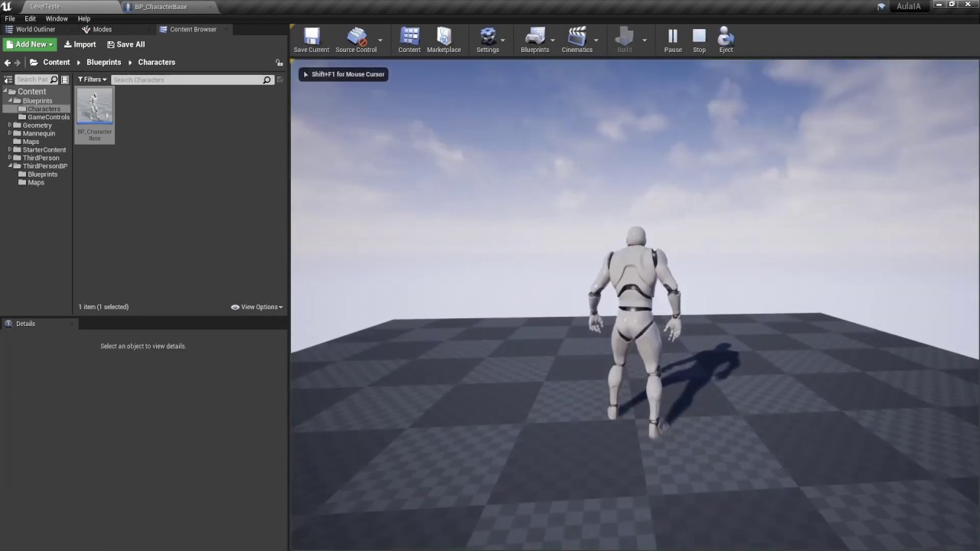The image size is (980, 551).
Task: Open the Source Control dropdown arrow
Action: pos(381,40)
